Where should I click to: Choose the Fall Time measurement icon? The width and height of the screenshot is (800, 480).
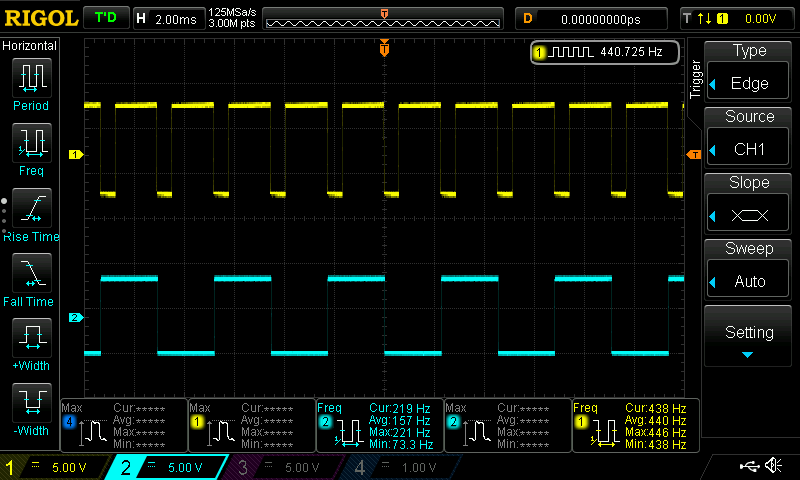31,275
